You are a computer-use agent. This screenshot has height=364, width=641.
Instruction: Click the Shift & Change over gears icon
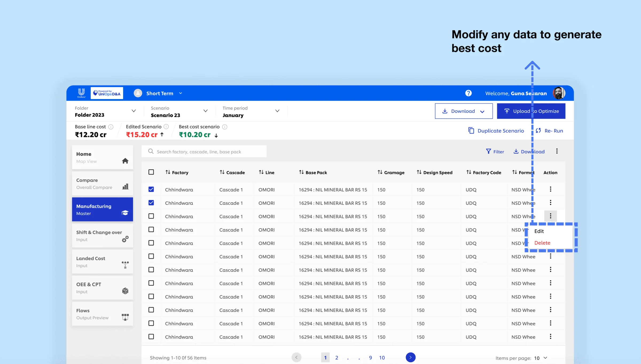pos(125,239)
